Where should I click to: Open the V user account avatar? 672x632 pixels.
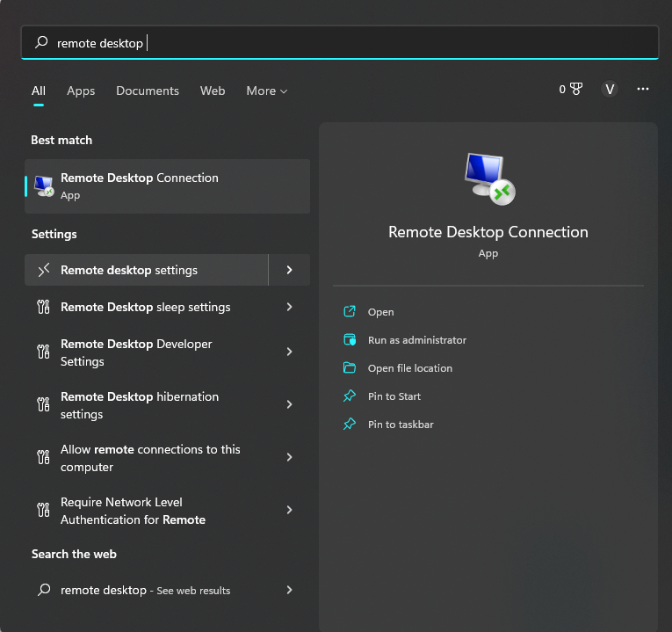(x=609, y=89)
